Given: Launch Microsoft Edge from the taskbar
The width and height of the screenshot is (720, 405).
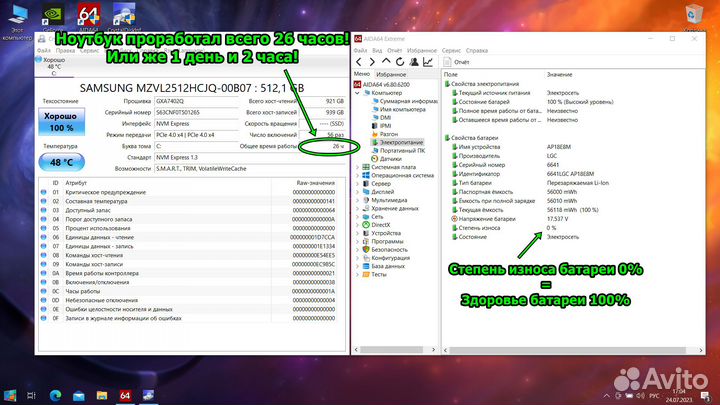Looking at the screenshot, I should [56, 395].
